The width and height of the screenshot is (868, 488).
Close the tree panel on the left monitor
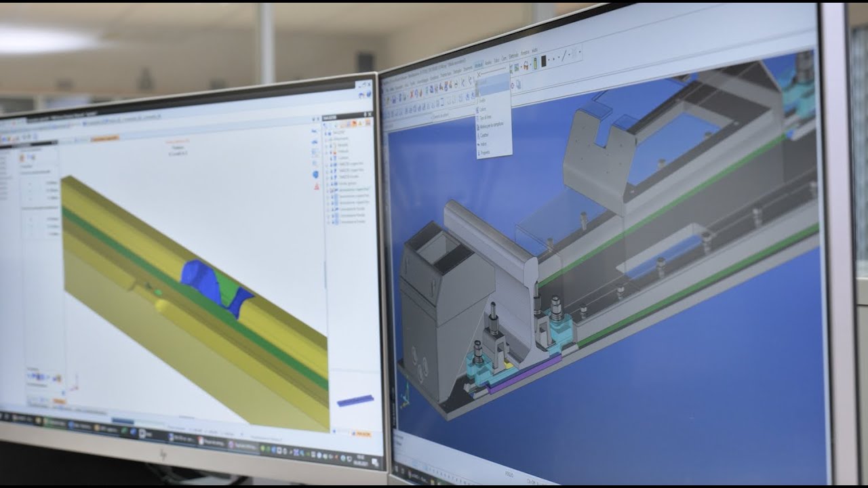point(370,114)
